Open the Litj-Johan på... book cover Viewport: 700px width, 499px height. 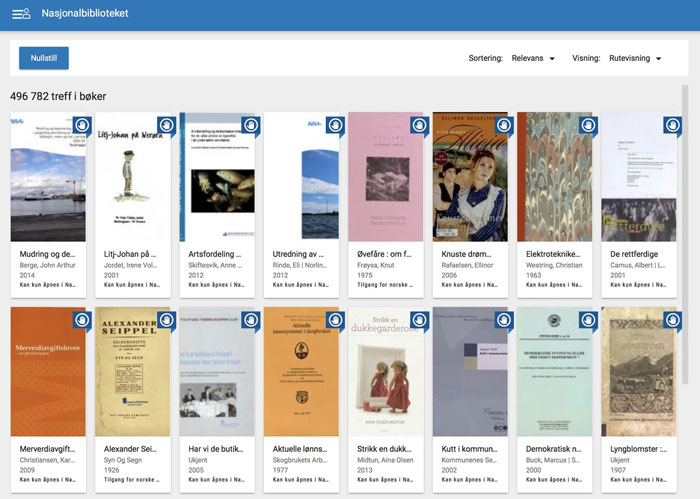(x=133, y=177)
